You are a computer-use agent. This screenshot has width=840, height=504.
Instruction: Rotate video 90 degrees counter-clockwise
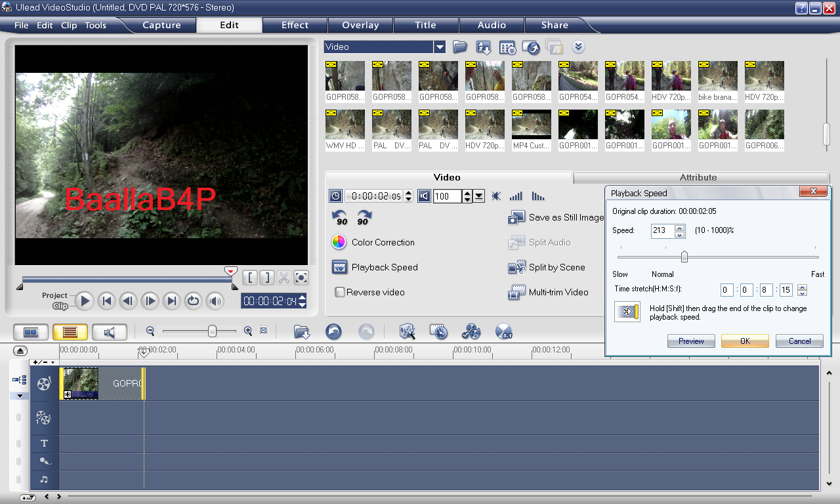coord(340,218)
